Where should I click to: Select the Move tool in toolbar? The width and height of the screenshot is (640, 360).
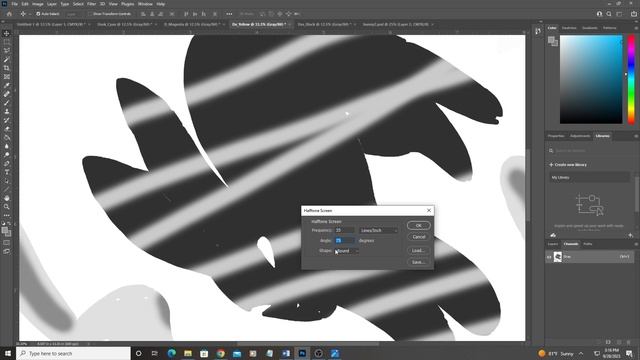click(x=7, y=33)
